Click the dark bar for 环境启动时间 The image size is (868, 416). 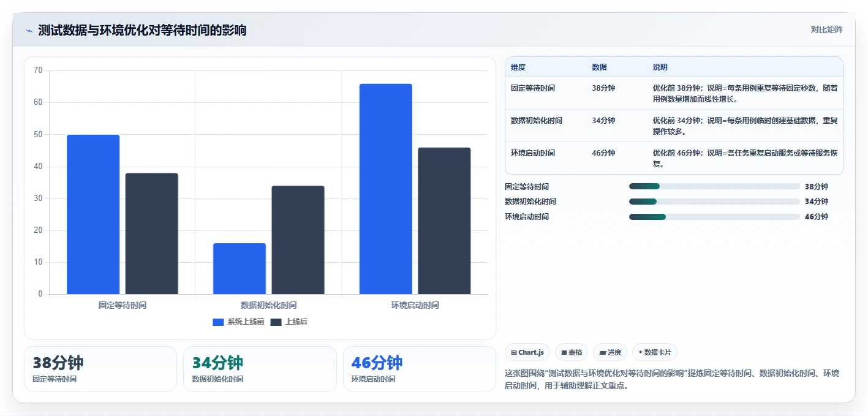pos(445,221)
